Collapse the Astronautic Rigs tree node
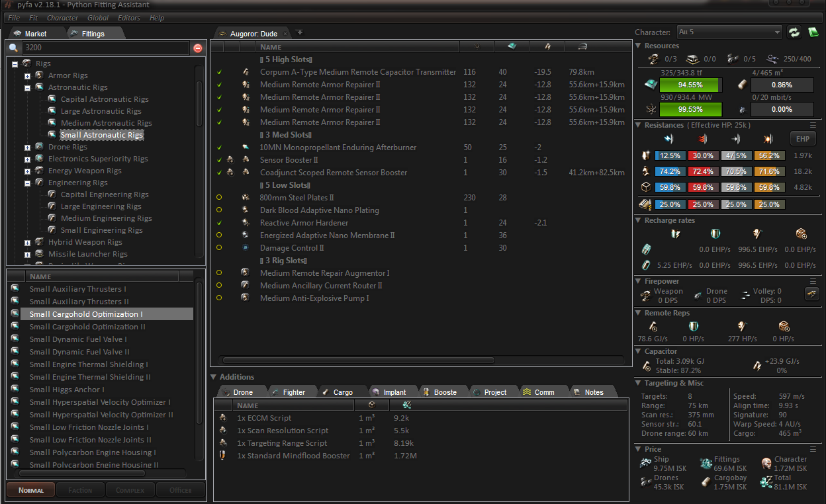 [27, 87]
